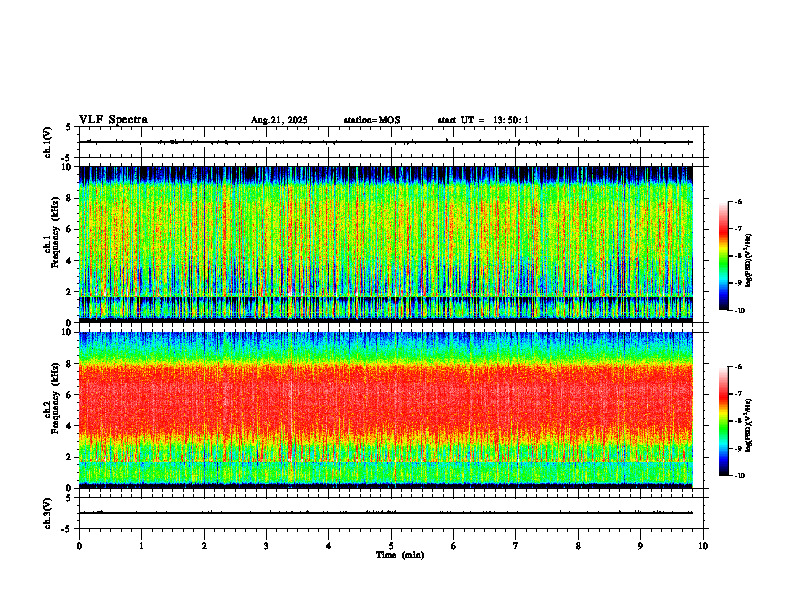Click time axis tick label "8"
792x612 pixels.
coord(578,546)
